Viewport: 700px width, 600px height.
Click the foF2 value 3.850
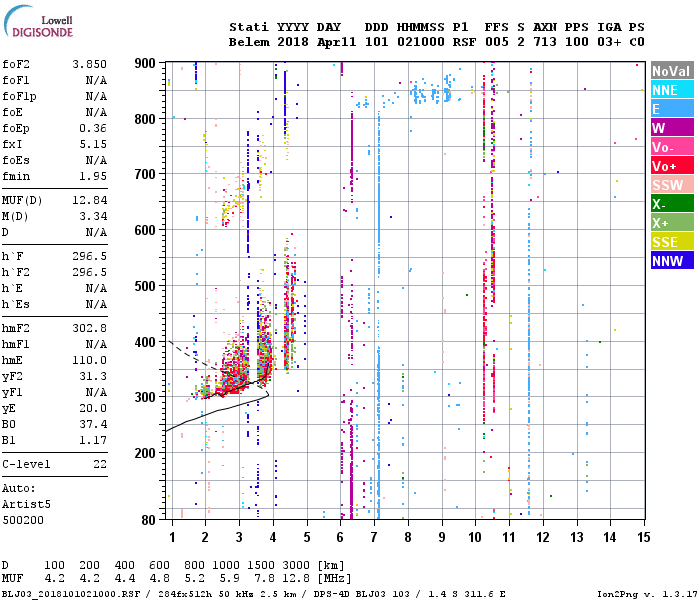point(89,64)
